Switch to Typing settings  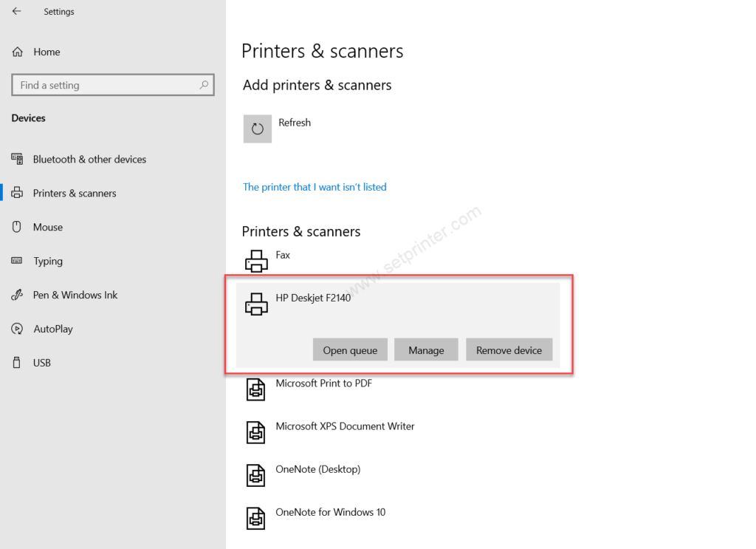48,261
